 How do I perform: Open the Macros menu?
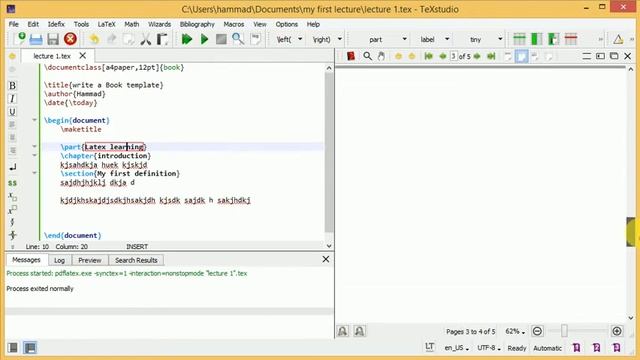click(x=233, y=24)
